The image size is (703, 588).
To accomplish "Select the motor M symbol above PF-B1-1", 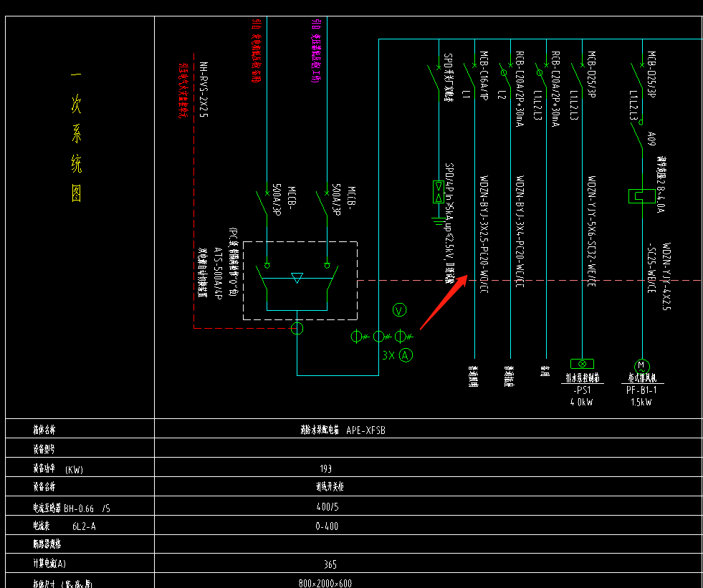I will click(642, 366).
